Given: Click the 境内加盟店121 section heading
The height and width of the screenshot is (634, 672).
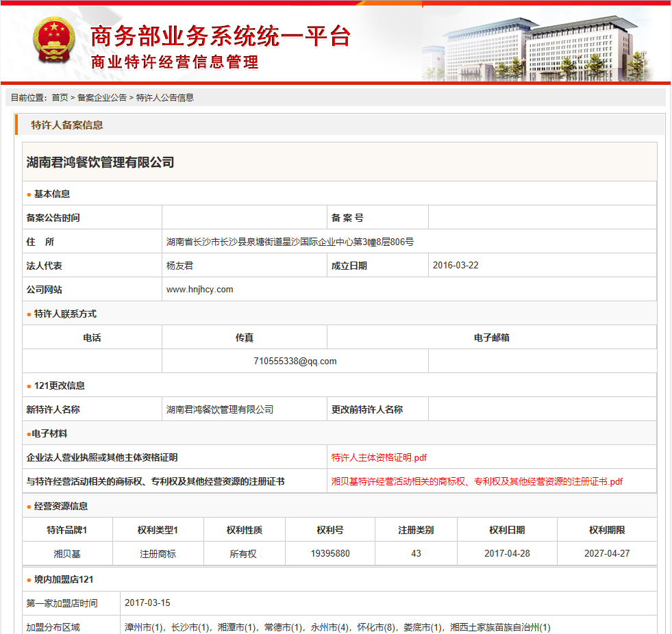Looking at the screenshot, I should click(64, 579).
